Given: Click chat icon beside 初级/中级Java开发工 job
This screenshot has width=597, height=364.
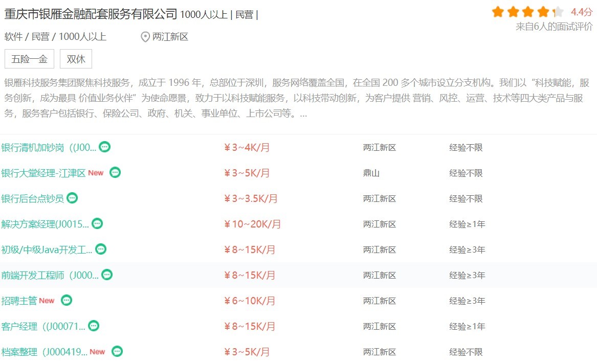Looking at the screenshot, I should (100, 249).
